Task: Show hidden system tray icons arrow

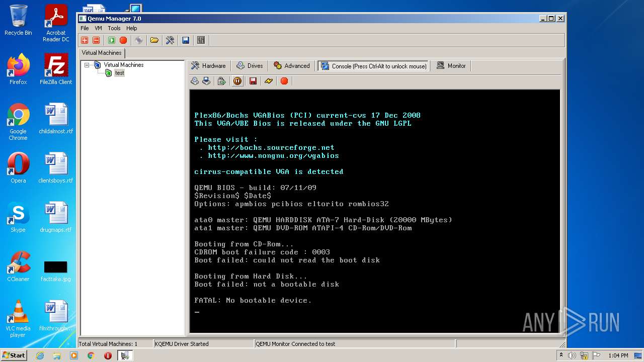Action: [x=561, y=355]
